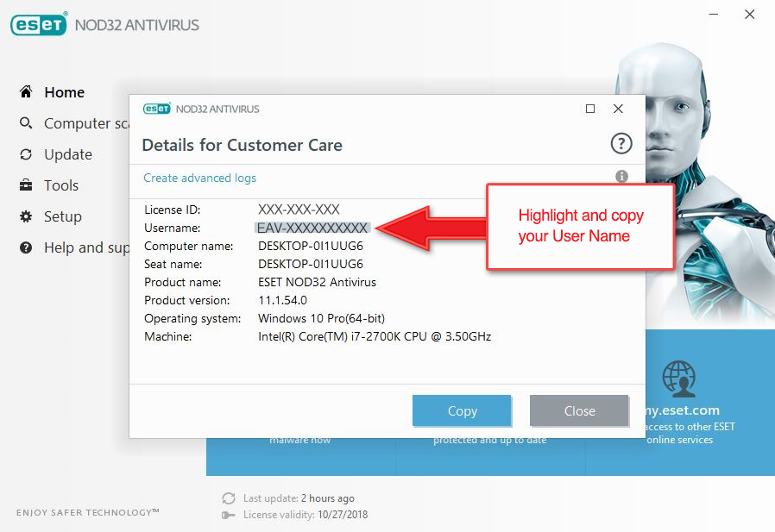Click the Product version value 11.1.54.0

(282, 300)
